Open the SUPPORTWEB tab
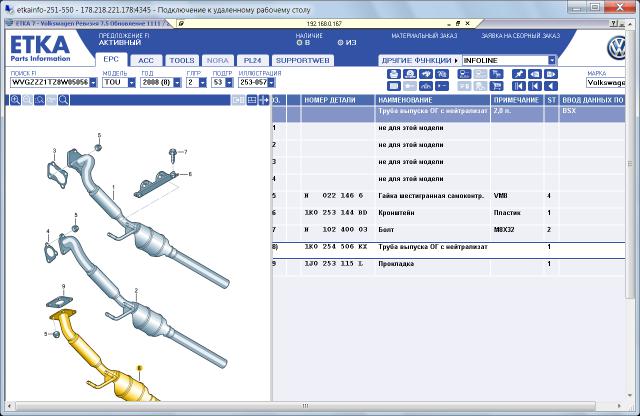Image resolution: width=640 pixels, height=416 pixels. [x=302, y=60]
